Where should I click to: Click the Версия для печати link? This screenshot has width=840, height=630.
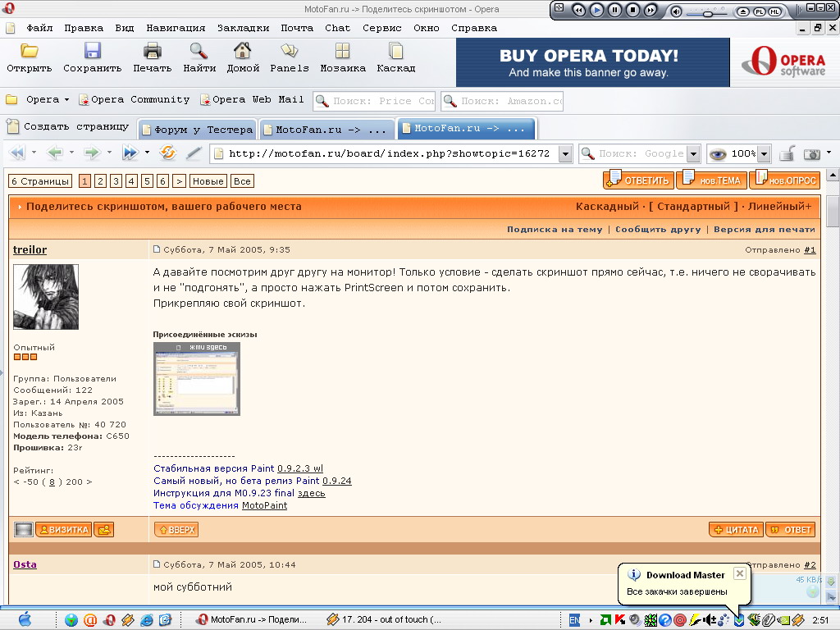coord(765,230)
